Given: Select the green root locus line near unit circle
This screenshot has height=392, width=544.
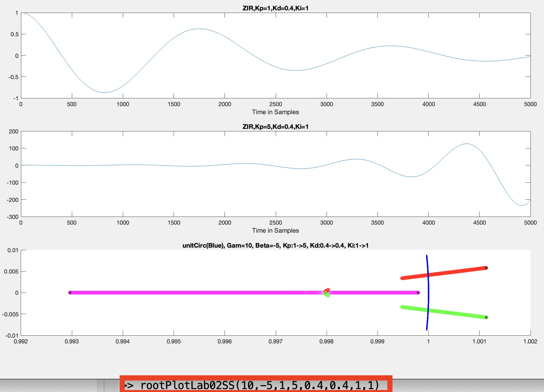Looking at the screenshot, I should (449, 313).
